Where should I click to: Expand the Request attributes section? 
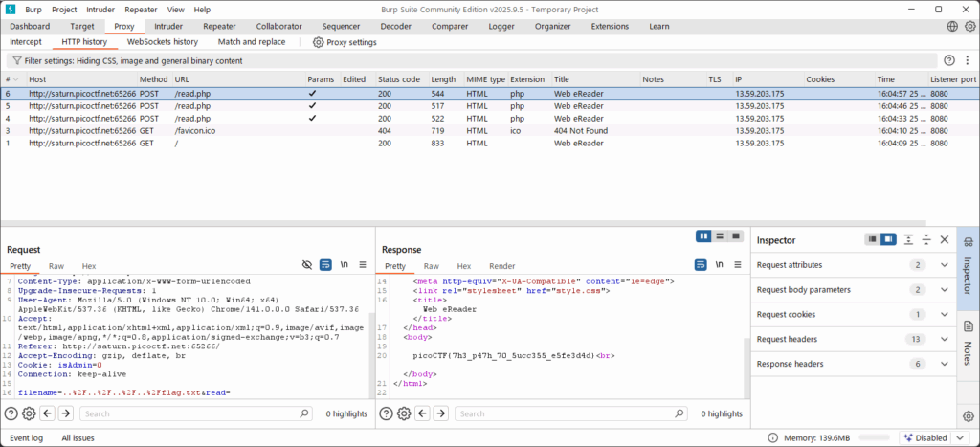point(945,265)
